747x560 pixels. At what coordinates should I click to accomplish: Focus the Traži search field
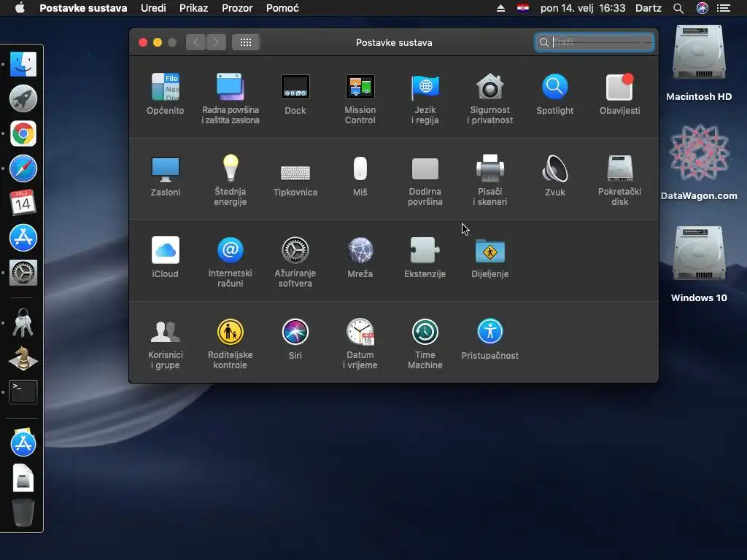(594, 42)
